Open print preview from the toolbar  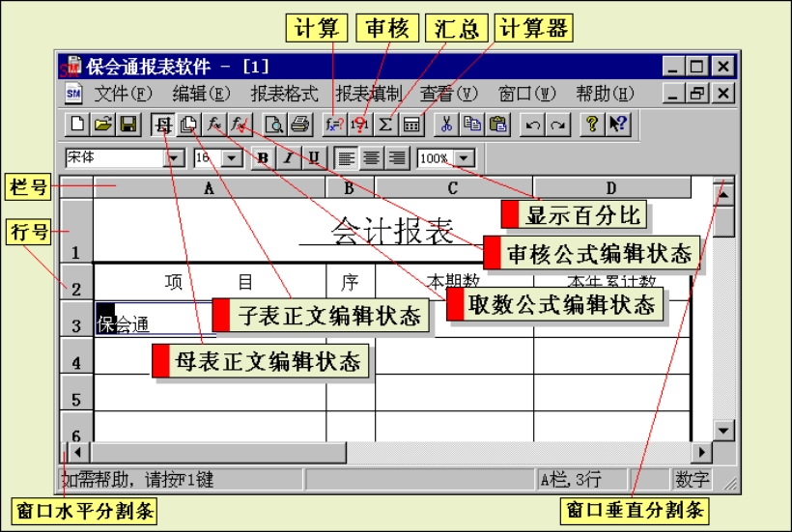(274, 125)
